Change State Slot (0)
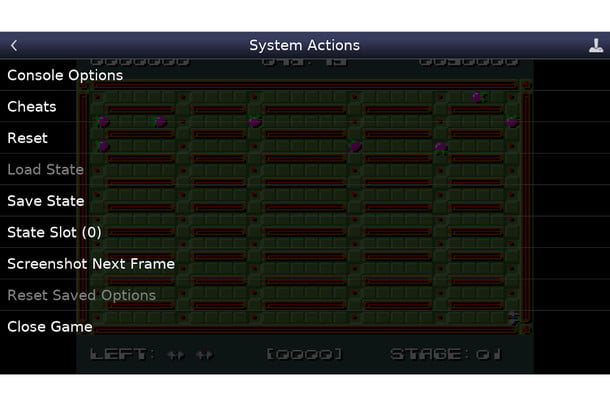The width and height of the screenshot is (610, 406). 305,233
